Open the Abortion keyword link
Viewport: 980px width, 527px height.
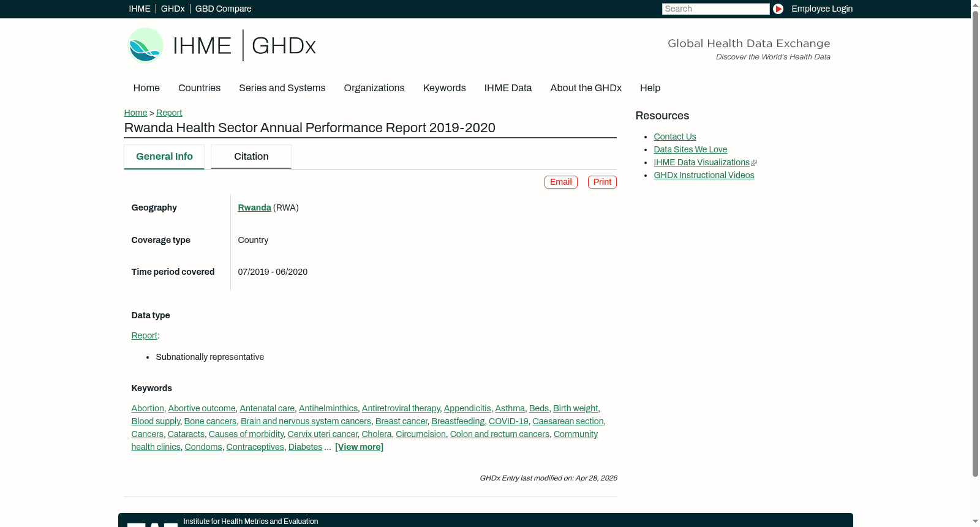tap(148, 408)
